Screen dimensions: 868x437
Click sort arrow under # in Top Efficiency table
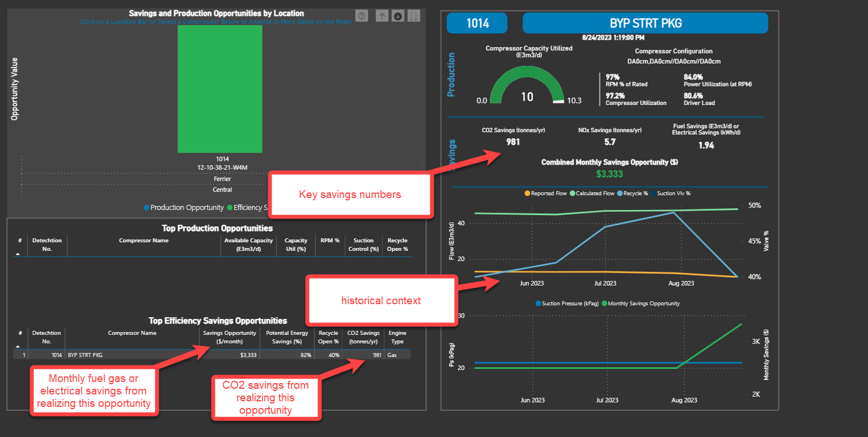[18, 346]
